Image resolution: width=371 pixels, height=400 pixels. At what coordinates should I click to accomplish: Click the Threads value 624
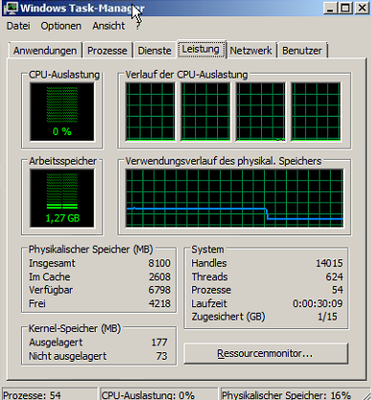tap(334, 277)
